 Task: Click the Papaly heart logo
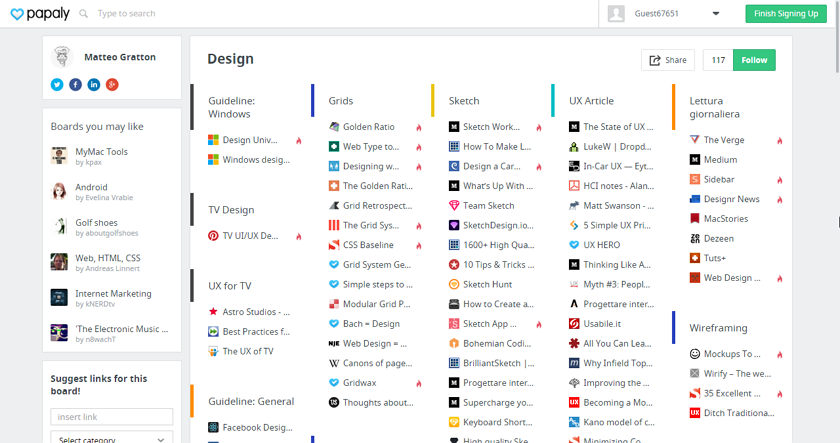pos(17,14)
